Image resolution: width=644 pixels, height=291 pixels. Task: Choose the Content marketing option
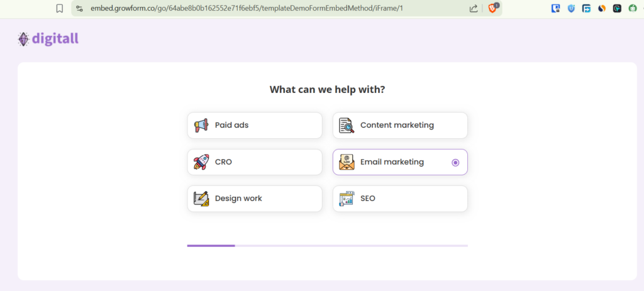(x=400, y=126)
